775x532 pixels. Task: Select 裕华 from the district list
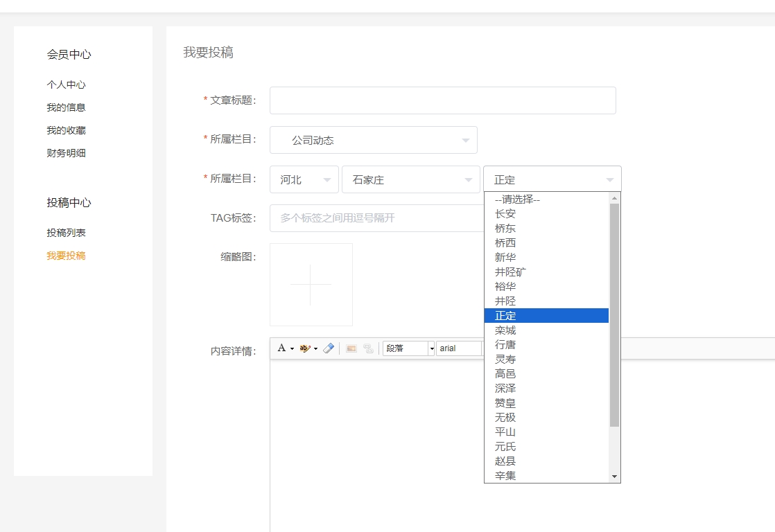[547, 287]
